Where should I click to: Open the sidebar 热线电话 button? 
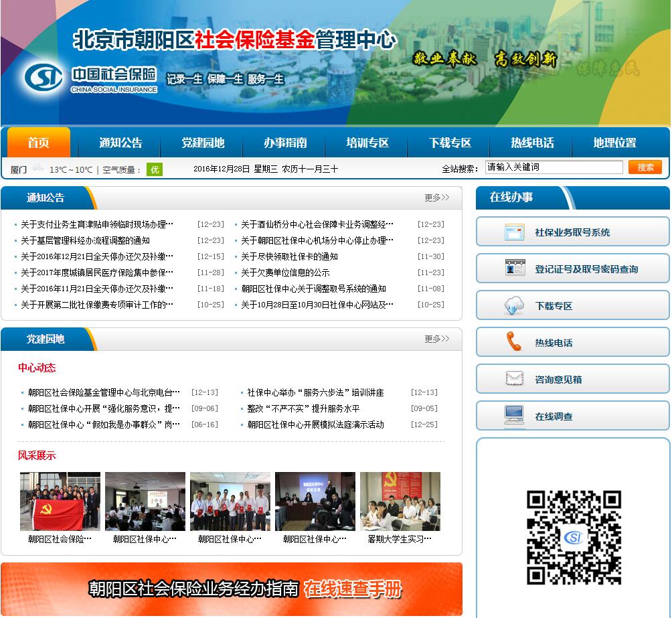pyautogui.click(x=572, y=342)
